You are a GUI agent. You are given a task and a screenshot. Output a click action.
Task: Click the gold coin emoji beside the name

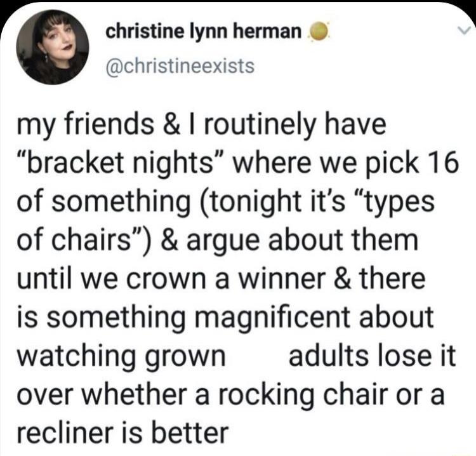coord(319,32)
